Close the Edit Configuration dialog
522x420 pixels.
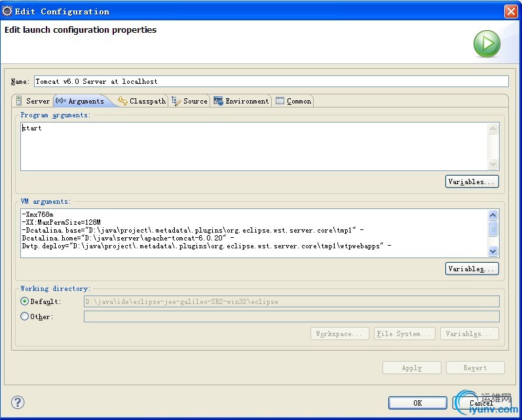511,11
